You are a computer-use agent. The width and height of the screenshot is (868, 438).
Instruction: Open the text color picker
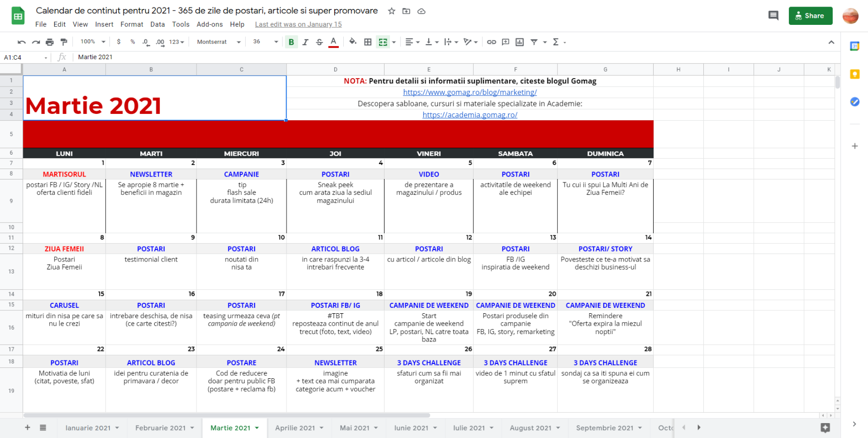pyautogui.click(x=334, y=42)
